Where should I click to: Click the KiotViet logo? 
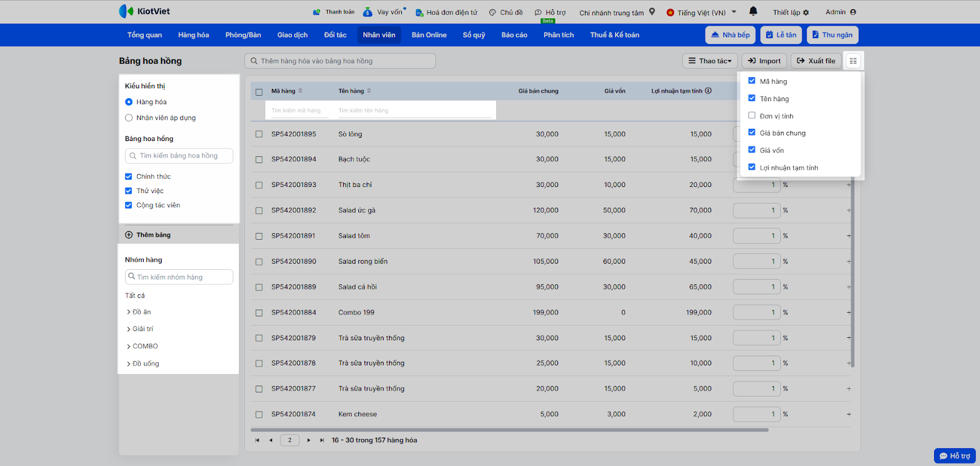pos(145,11)
